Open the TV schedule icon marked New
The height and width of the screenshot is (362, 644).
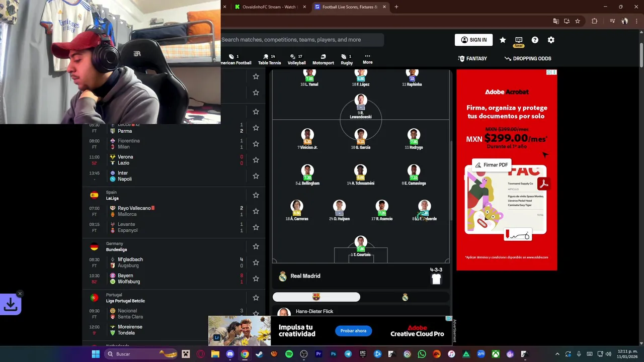pos(519,40)
